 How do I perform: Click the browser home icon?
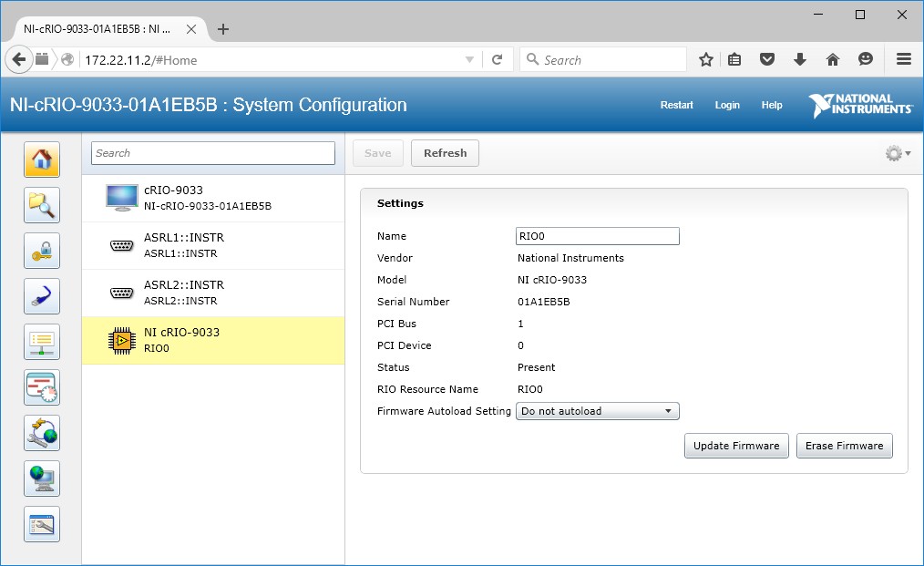833,59
